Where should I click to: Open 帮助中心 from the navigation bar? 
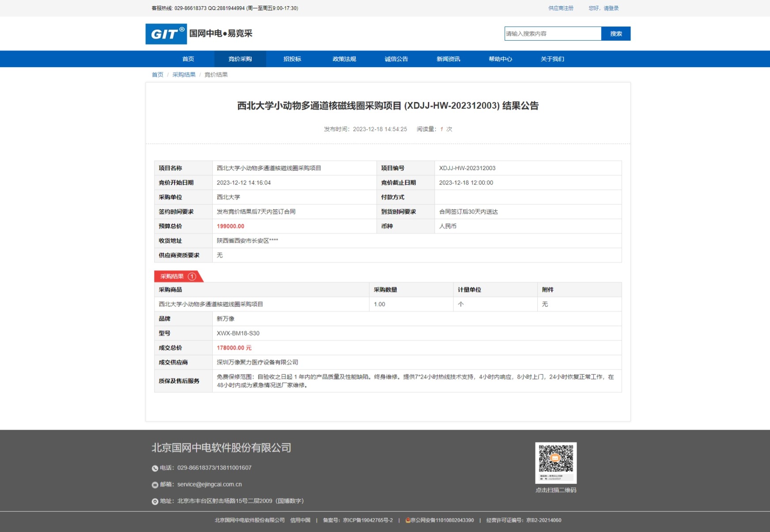[500, 59]
